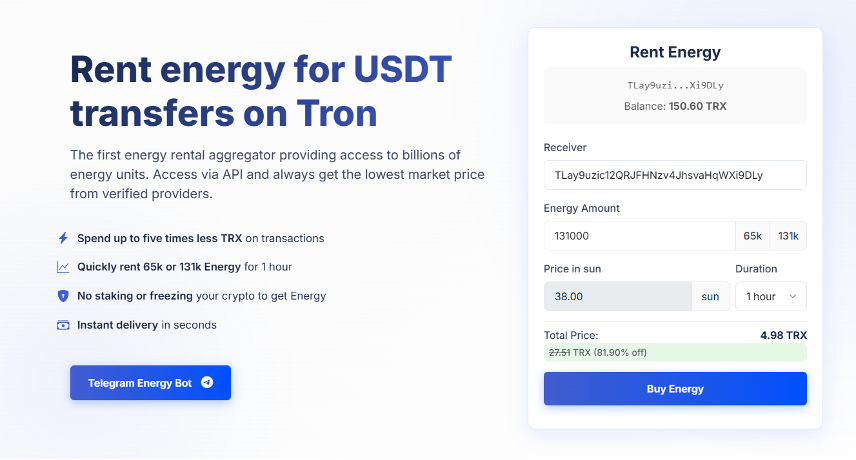Click the Price in sun field
The image size is (856, 460).
(x=617, y=296)
